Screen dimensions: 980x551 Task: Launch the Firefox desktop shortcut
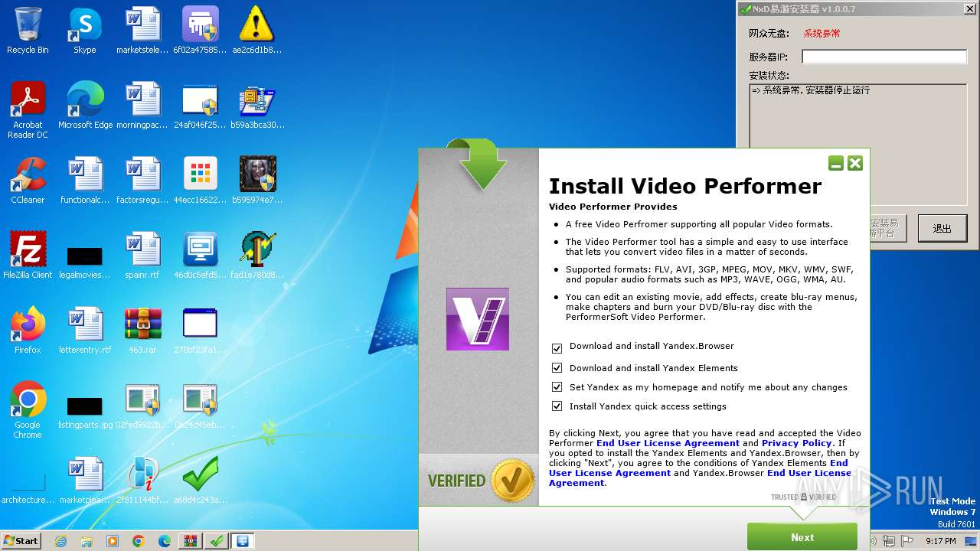click(x=28, y=331)
